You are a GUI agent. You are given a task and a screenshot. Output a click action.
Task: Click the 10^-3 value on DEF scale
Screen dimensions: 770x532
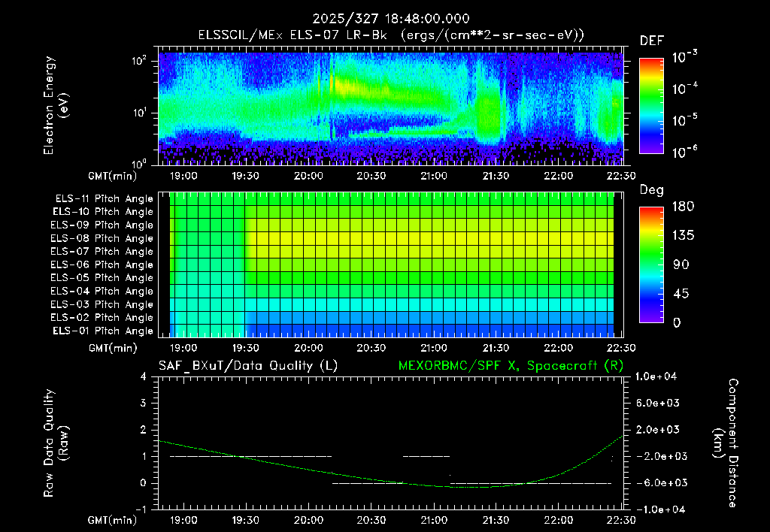[x=684, y=57]
